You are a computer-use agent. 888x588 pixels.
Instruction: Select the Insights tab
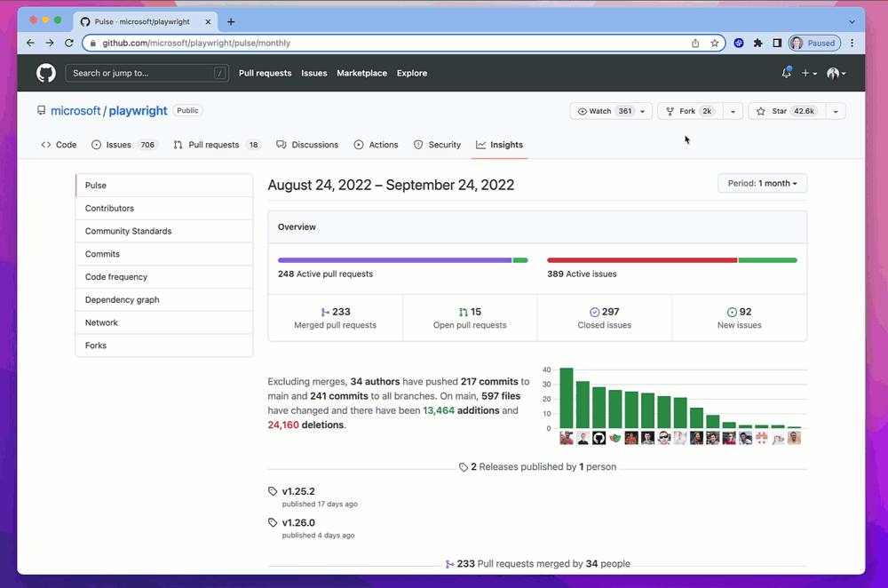point(499,145)
